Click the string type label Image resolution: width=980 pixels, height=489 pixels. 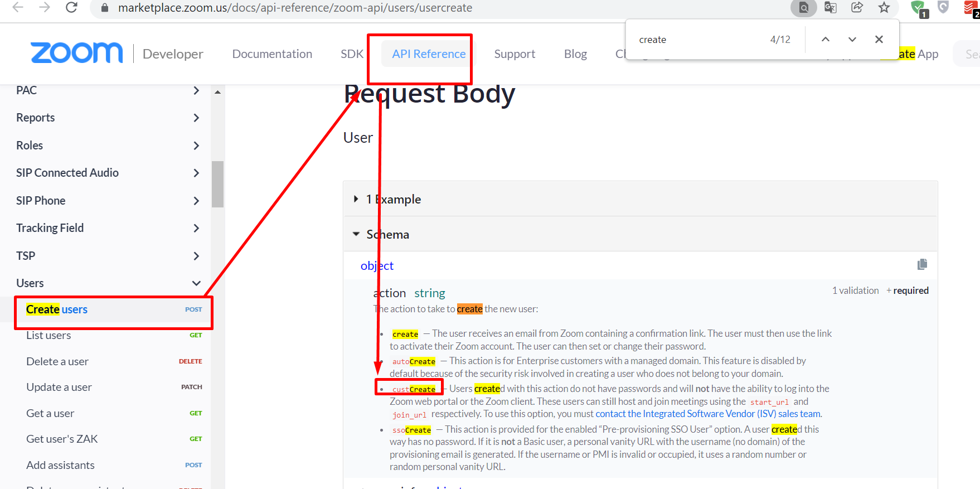pyautogui.click(x=430, y=293)
